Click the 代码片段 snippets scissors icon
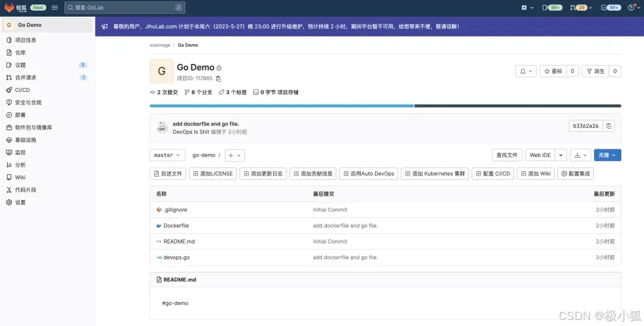644x326 pixels. 9,190
